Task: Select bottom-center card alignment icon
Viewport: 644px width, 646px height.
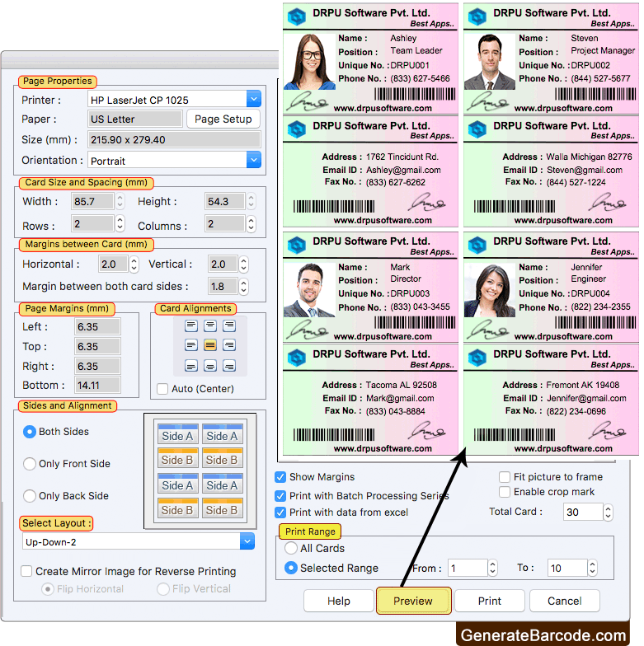Action: tap(210, 366)
